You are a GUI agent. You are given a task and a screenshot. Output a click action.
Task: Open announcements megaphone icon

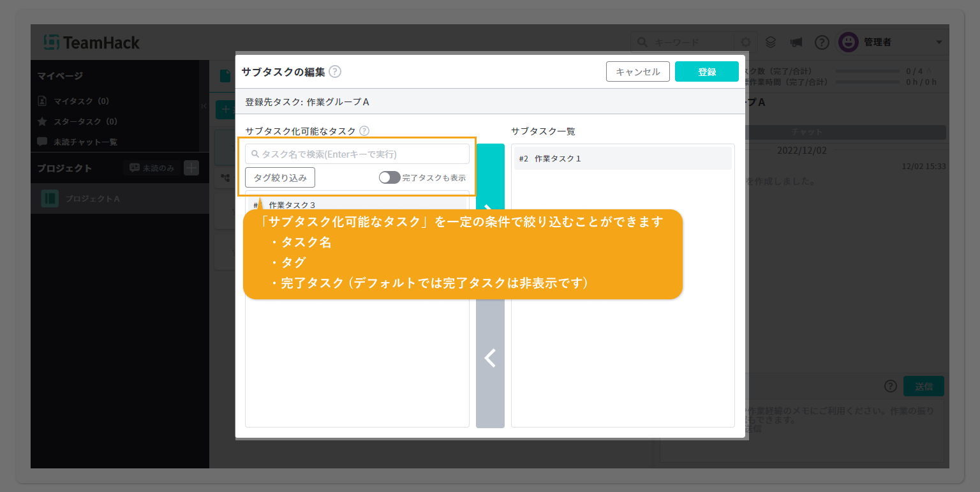[796, 42]
